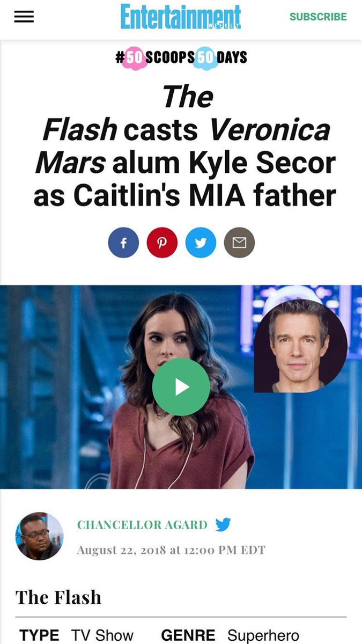
Task: Open author's Twitter bird icon
Action: [x=223, y=525]
